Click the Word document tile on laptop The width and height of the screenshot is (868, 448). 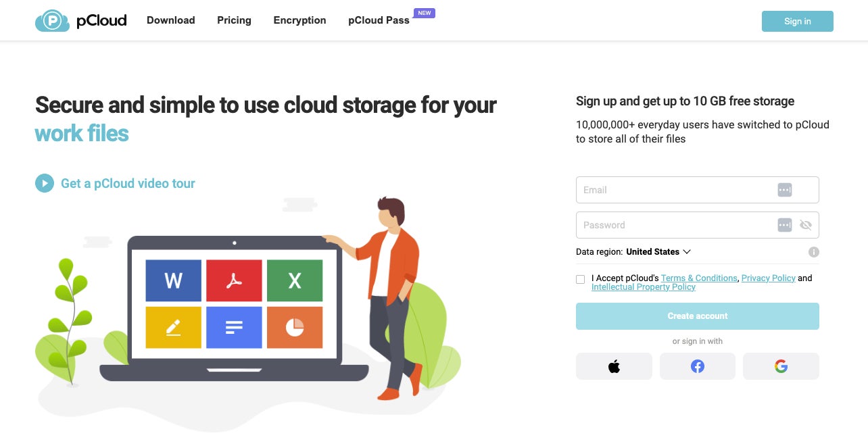coord(174,280)
